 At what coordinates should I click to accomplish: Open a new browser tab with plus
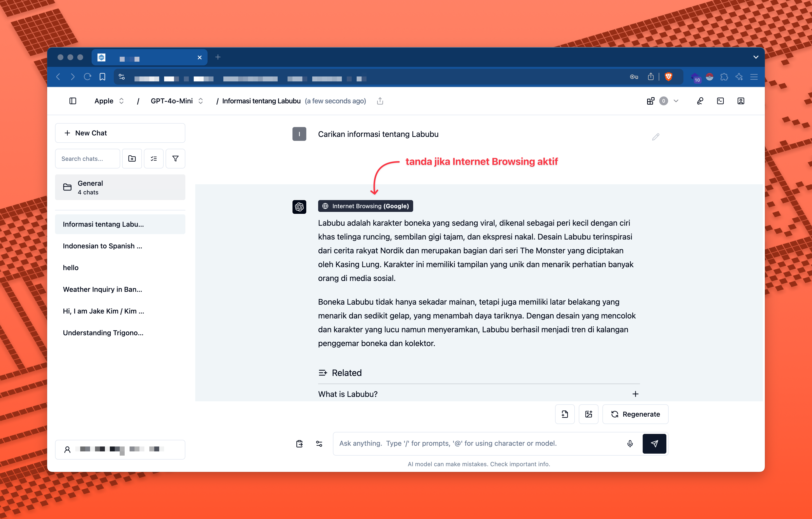218,57
